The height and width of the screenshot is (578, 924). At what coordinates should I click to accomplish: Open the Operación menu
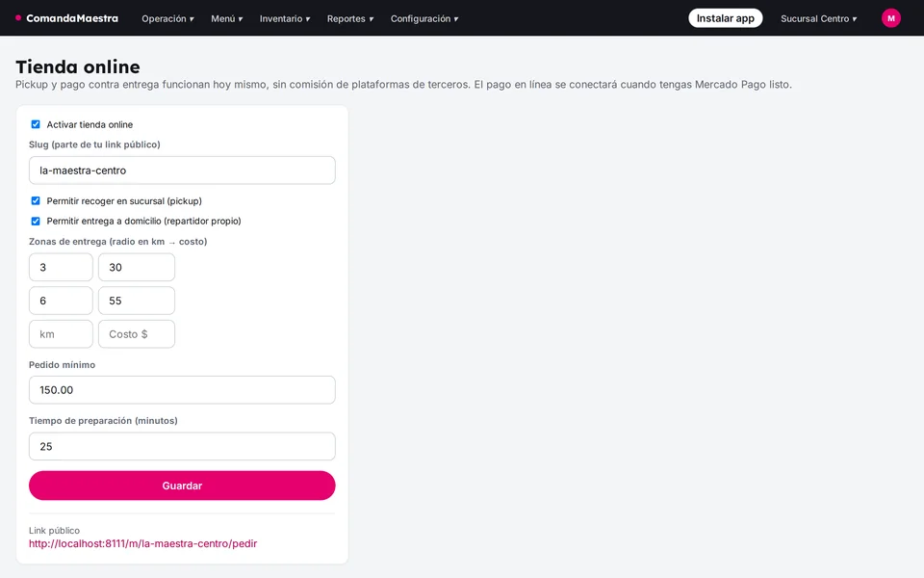point(167,19)
